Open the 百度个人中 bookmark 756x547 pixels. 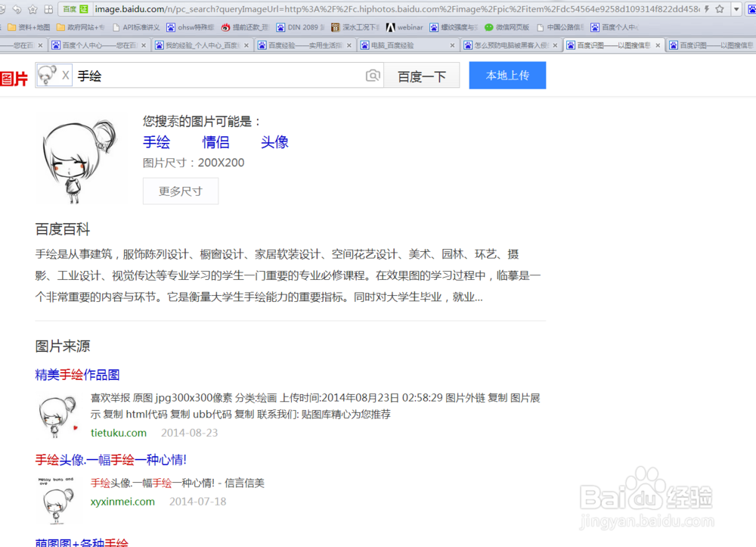tap(614, 27)
